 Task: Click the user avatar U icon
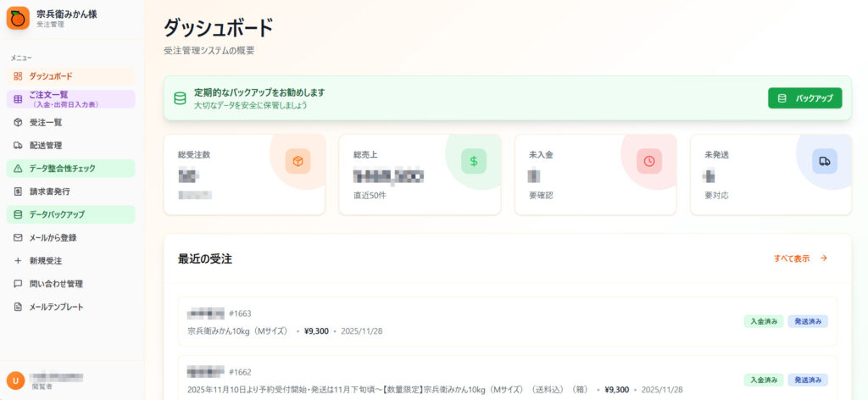(x=15, y=380)
